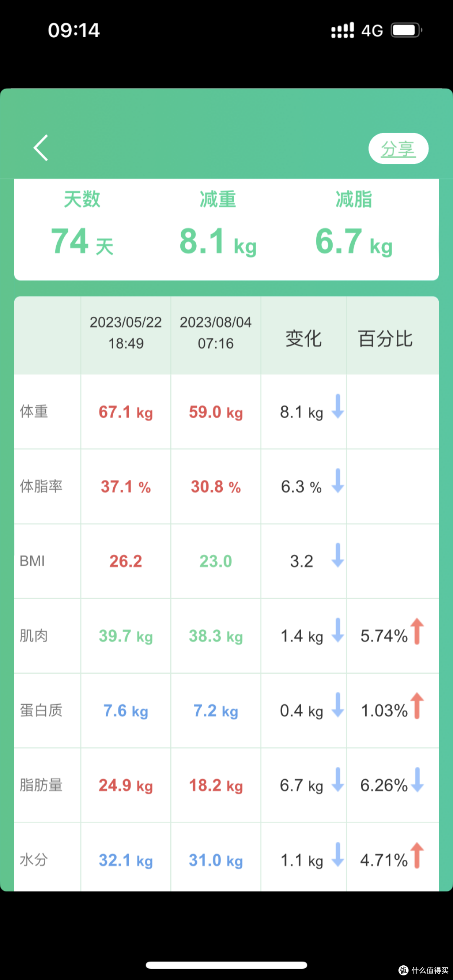This screenshot has height=980, width=453.
Task: Tap the 6.7 kg fat loss summary
Action: 354,242
